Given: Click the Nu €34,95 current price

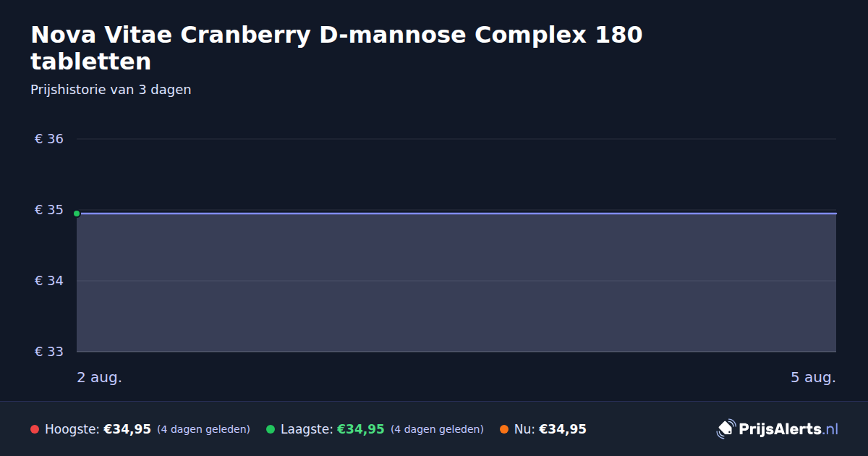Looking at the screenshot, I should pyautogui.click(x=563, y=429).
